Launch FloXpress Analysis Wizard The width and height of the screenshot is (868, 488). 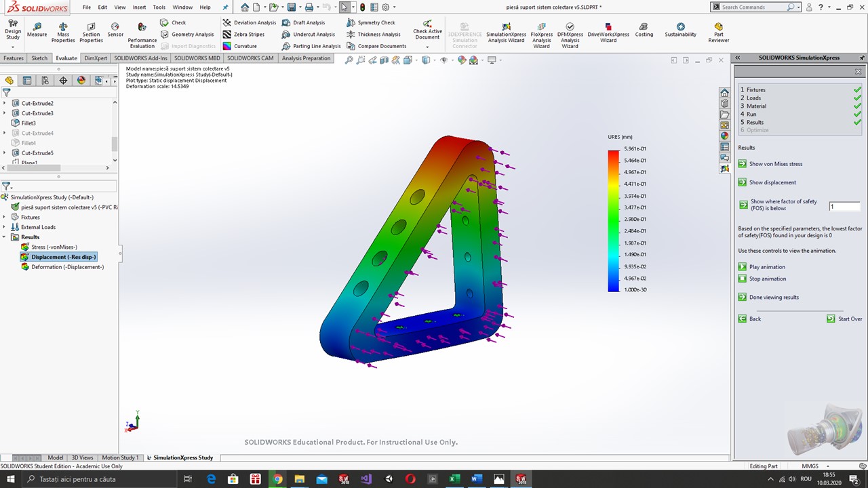[x=542, y=35]
